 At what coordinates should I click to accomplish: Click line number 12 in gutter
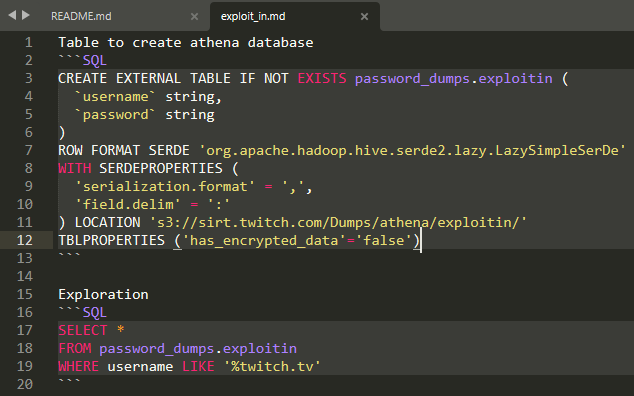25,240
